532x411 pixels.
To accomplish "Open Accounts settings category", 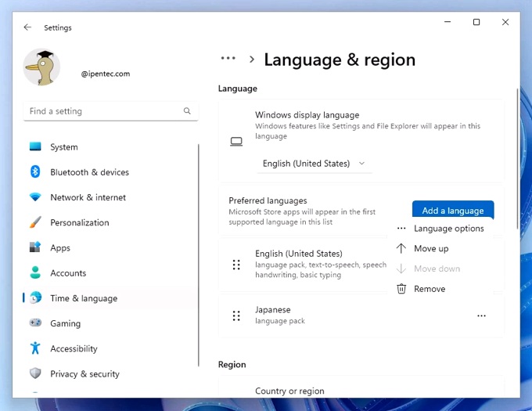I will [x=110, y=273].
